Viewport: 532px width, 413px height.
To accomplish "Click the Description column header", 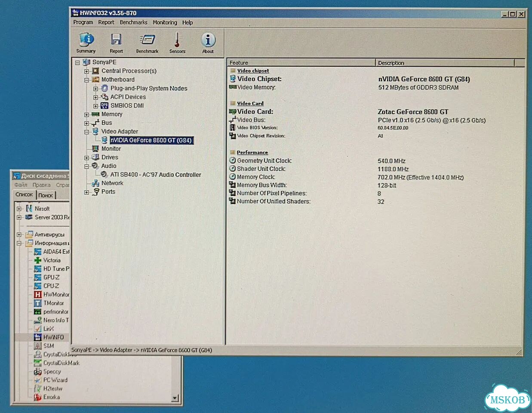I will pyautogui.click(x=445, y=63).
